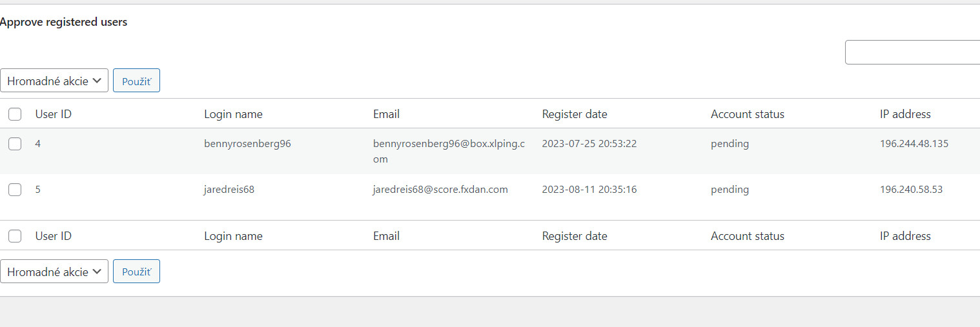Open Hromadné akcie dropdown above the table
The image size is (980, 327).
point(54,81)
